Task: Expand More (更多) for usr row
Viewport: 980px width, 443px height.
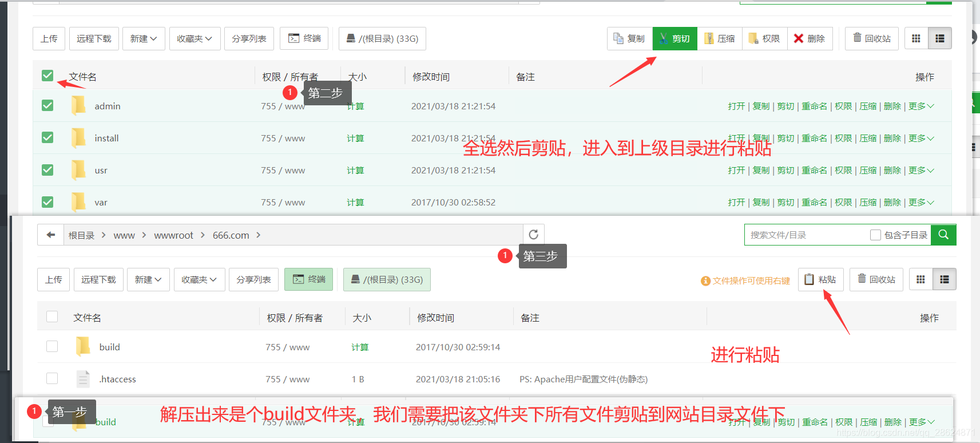Action: [921, 170]
